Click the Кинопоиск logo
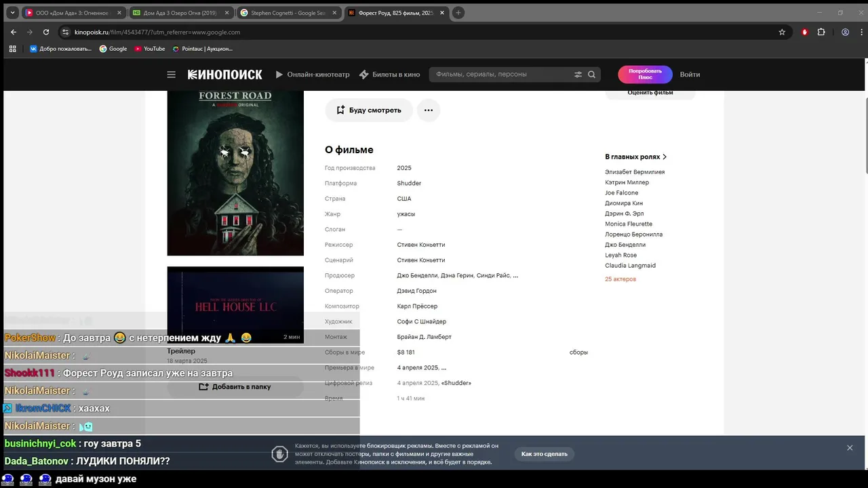 [x=224, y=75]
